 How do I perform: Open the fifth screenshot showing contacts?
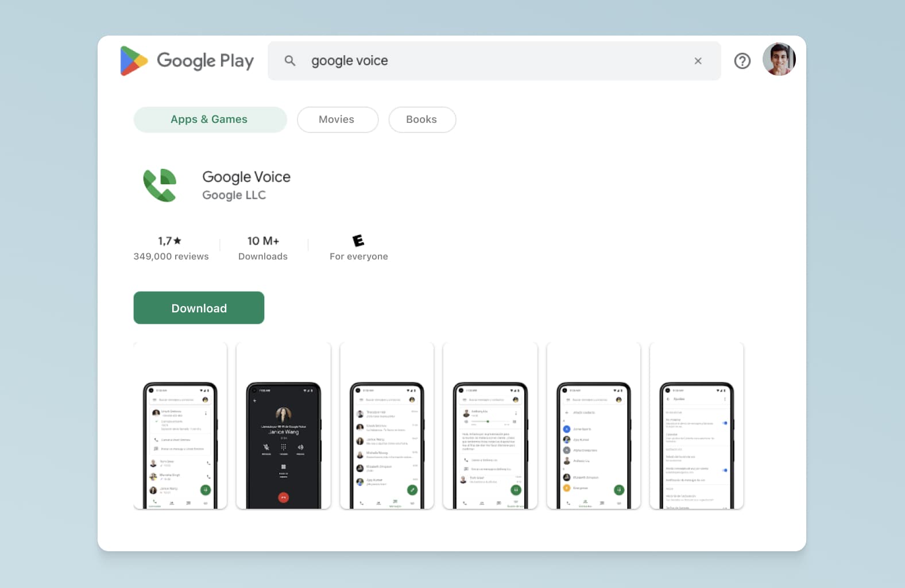(594, 425)
